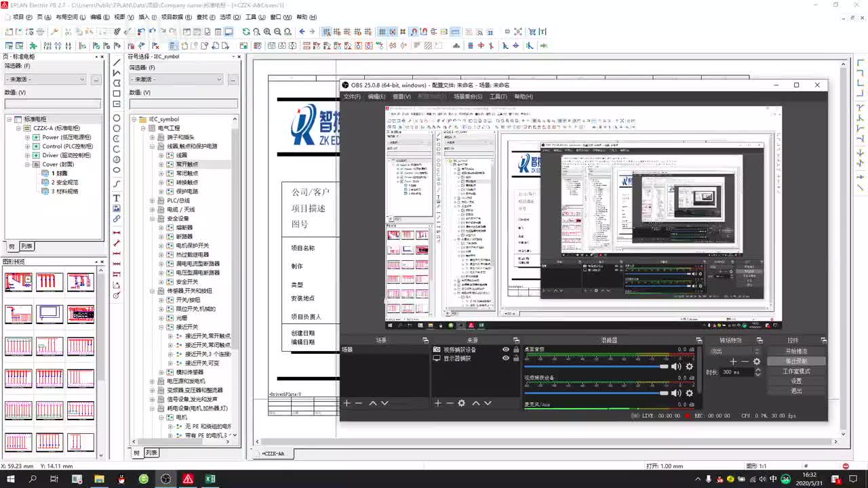Viewport: 868px width, 488px height.
Task: Adjust the 桌面音频 volume slider
Action: pos(596,367)
